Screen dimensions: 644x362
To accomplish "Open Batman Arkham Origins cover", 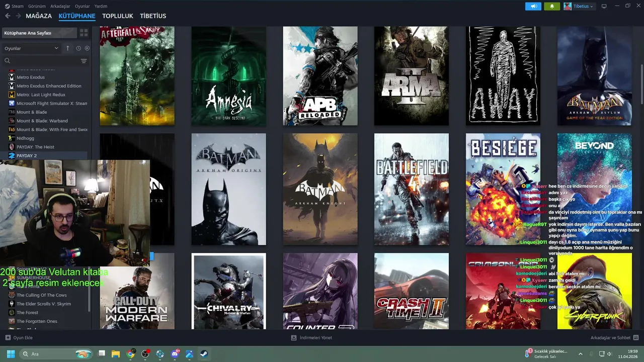I will click(x=229, y=189).
